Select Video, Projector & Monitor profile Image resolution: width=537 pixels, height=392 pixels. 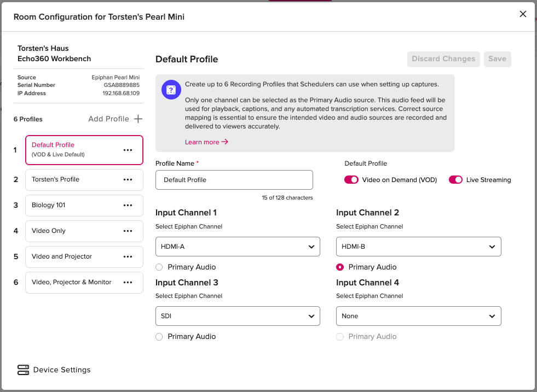pyautogui.click(x=84, y=282)
